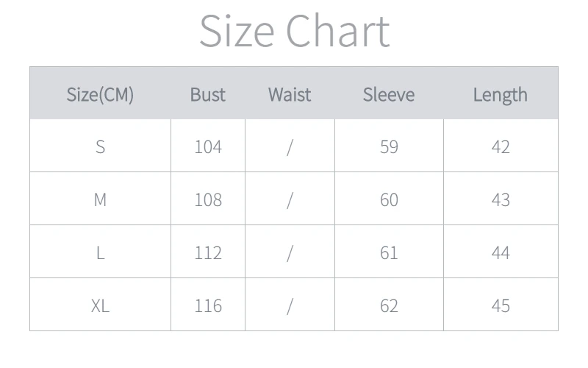Select the bust value 116
Viewport: 588px width, 368px height.
point(208,305)
